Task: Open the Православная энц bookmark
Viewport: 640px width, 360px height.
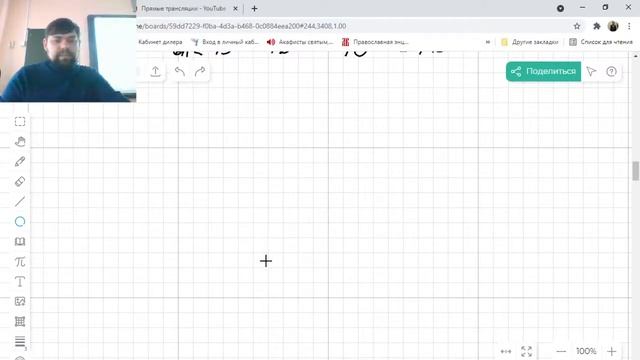Action: pyautogui.click(x=376, y=42)
